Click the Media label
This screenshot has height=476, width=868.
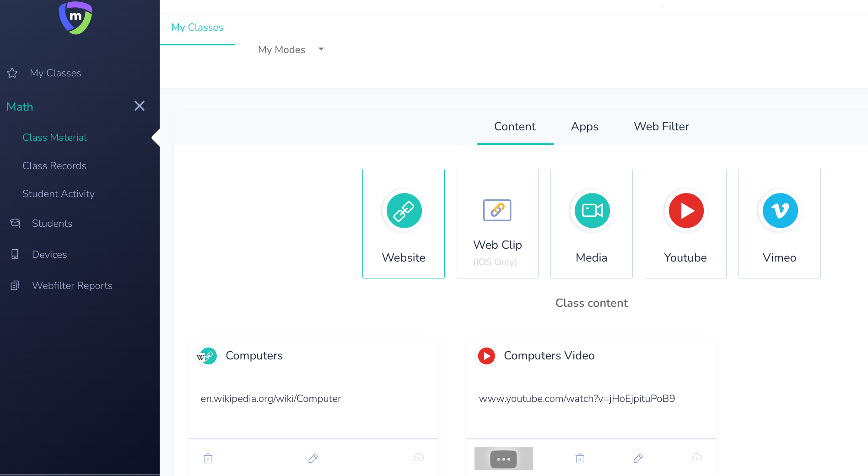592,258
